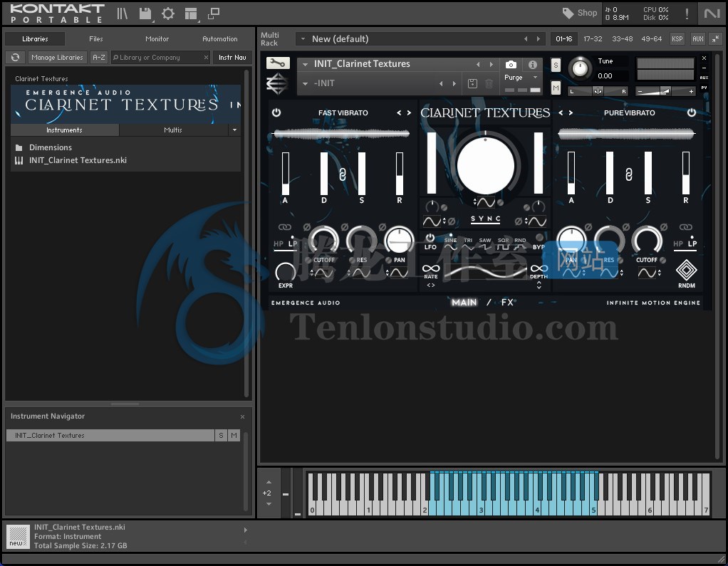Viewport: 728px width, 566px height.
Task: Select the RND LFO waveform
Action: tap(520, 244)
